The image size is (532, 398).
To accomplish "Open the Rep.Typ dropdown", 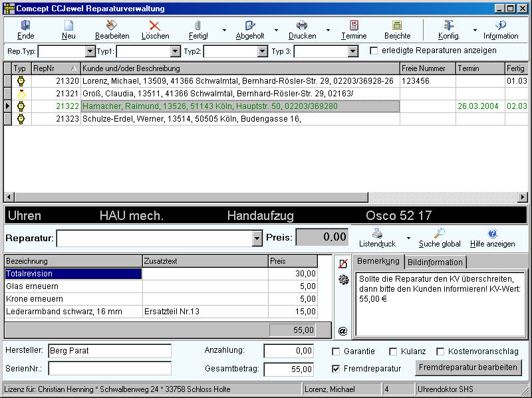I will (x=90, y=51).
